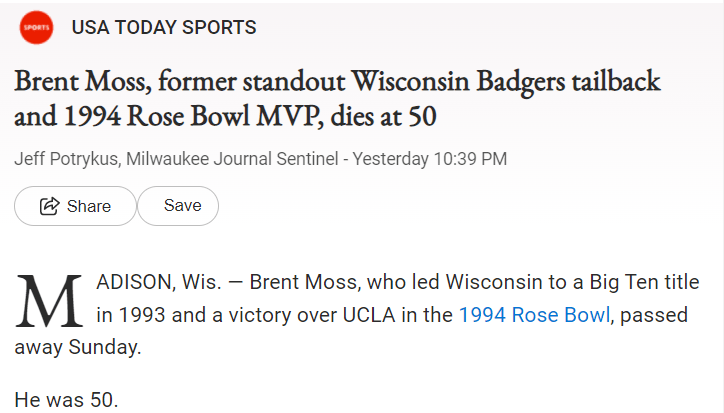Click the share arrow icon
This screenshot has width=724, height=413.
point(49,206)
